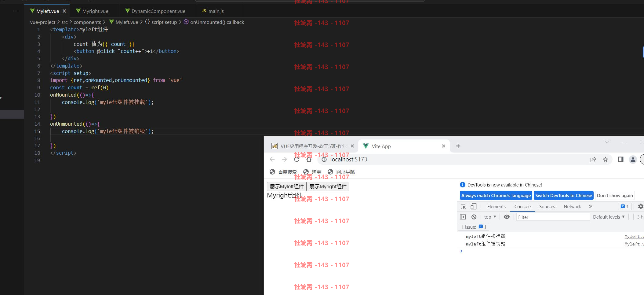The width and height of the screenshot is (644, 295).
Task: Bookmark this page with star
Action: (x=605, y=159)
